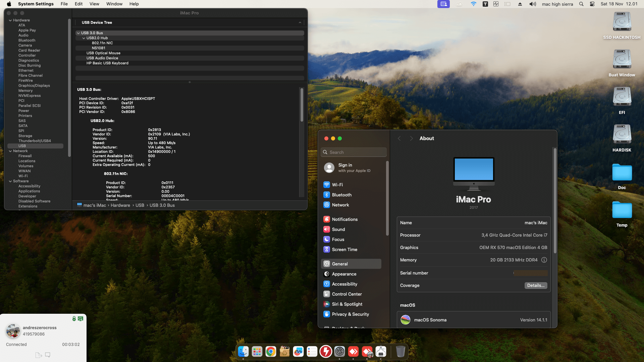This screenshot has height=362, width=644.
Task: Open chat icon in AnyDesk session panel
Action: tap(48, 355)
